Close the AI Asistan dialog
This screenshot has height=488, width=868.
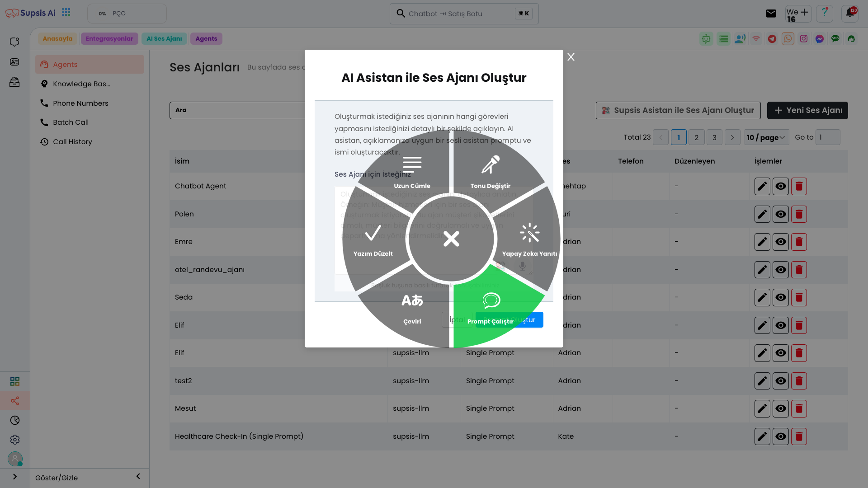click(x=571, y=57)
